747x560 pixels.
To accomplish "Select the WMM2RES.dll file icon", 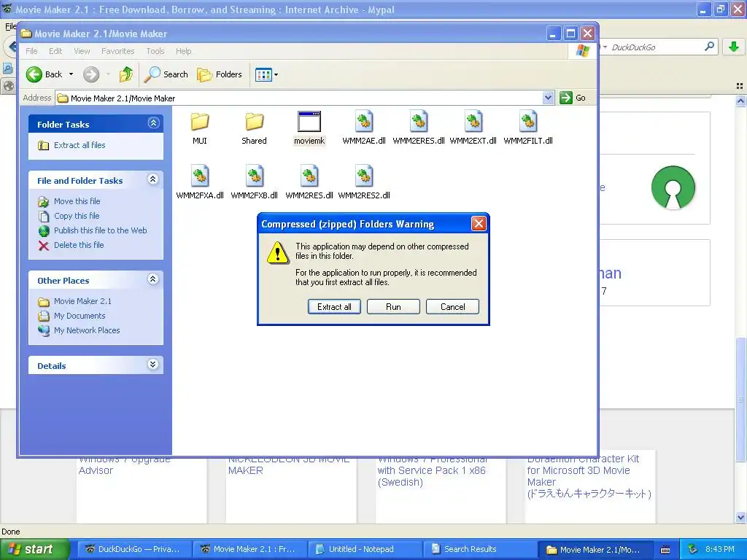I will [x=309, y=176].
